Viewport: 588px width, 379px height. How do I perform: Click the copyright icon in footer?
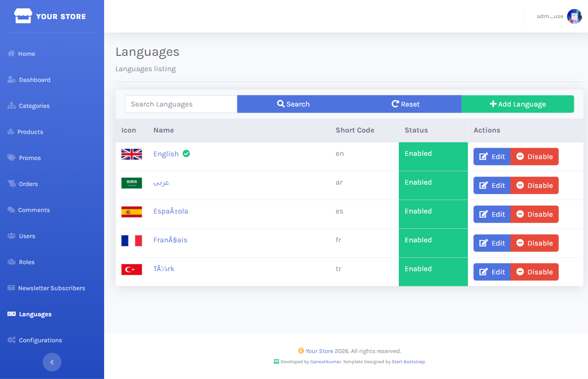(301, 351)
